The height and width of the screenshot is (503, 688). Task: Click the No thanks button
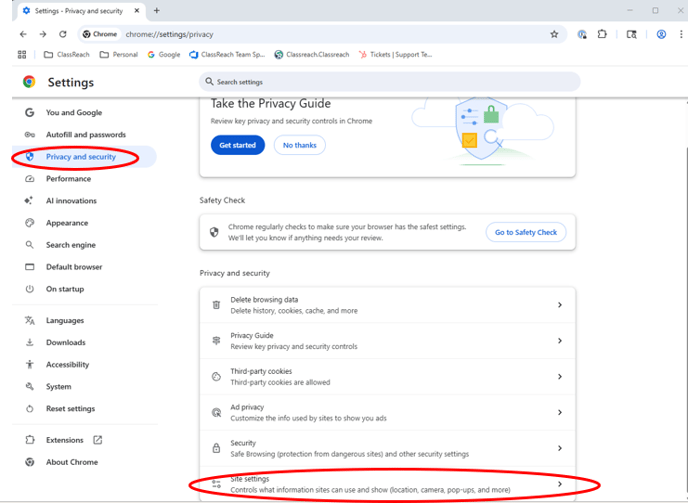click(x=300, y=145)
